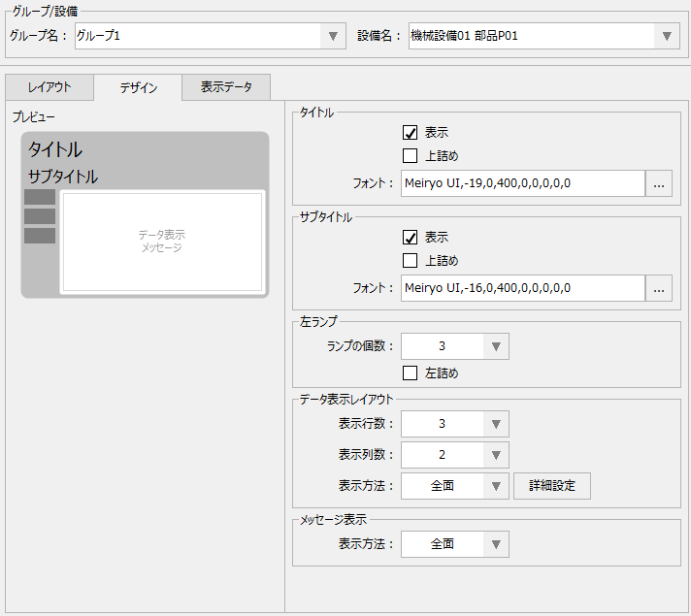Open the 設備名 dropdown showing 機械設備01 部品P01
The height and width of the screenshot is (616, 691).
(x=543, y=36)
